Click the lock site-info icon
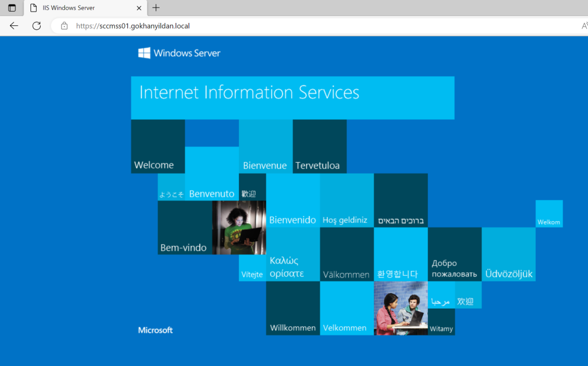The height and width of the screenshot is (366, 588). tap(64, 26)
